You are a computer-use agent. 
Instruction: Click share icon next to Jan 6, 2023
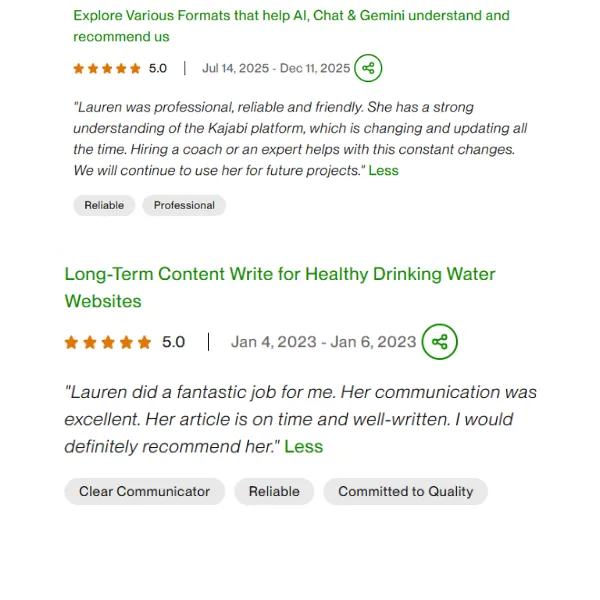point(439,342)
